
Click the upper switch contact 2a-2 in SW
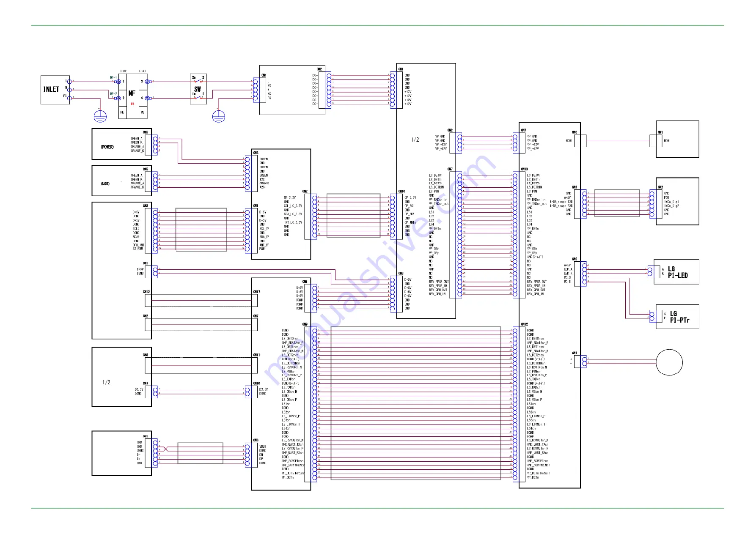point(198,80)
